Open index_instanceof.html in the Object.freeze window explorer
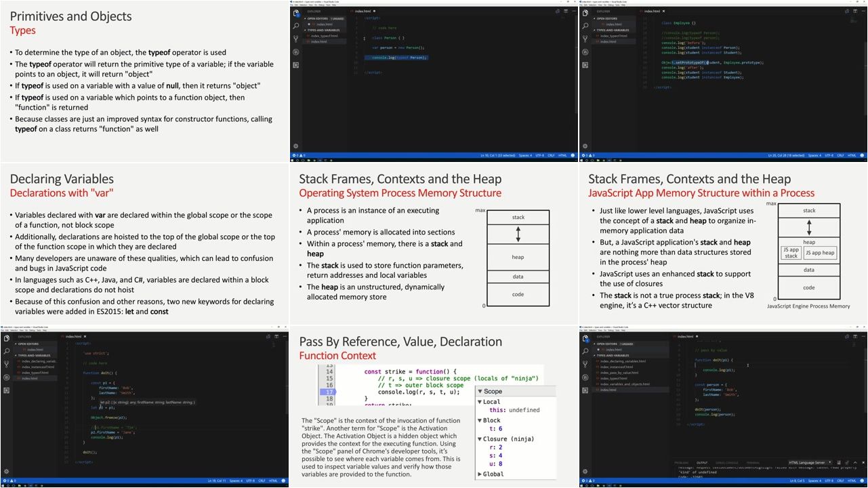Viewport: 868px width, 488px height. pyautogui.click(x=38, y=367)
